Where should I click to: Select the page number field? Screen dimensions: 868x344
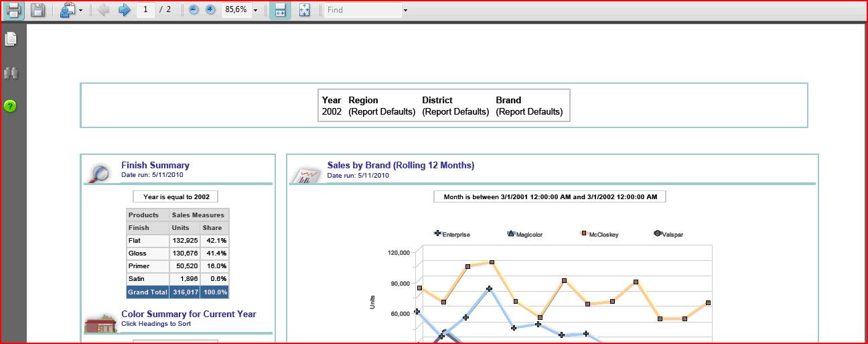[x=146, y=10]
